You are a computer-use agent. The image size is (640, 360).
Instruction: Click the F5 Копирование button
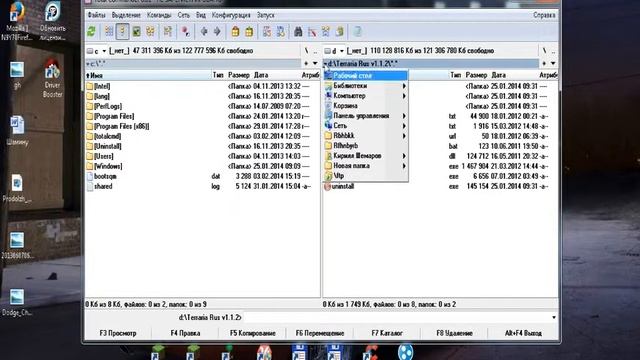pyautogui.click(x=253, y=333)
